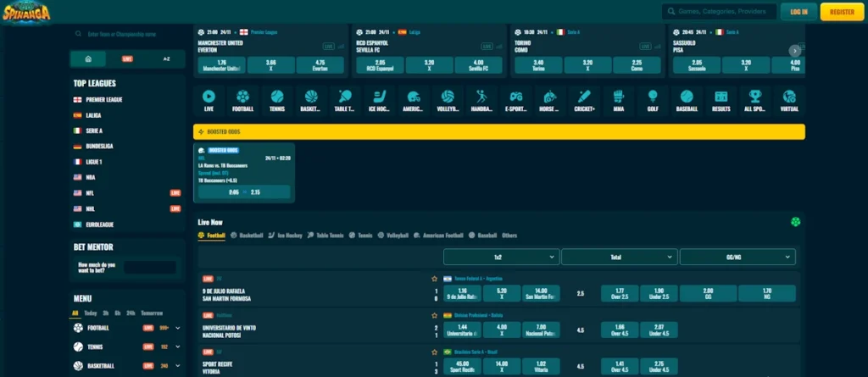Image resolution: width=868 pixels, height=377 pixels.
Task: Open Premier League in Top Leagues
Action: tap(103, 100)
